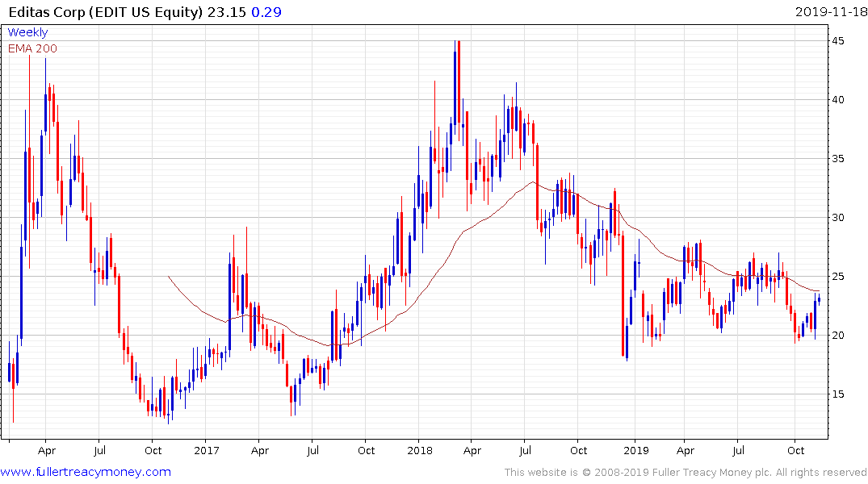Click the 15 price axis label
Viewport: 868px width, 484px height.
(837, 394)
